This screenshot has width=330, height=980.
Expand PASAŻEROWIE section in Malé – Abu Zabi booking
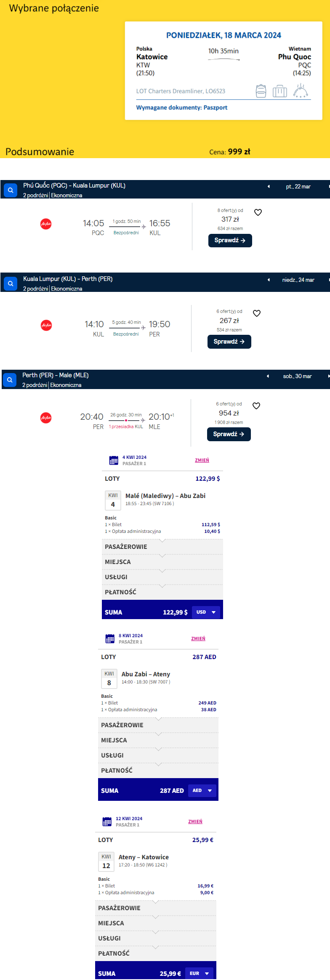point(162,547)
